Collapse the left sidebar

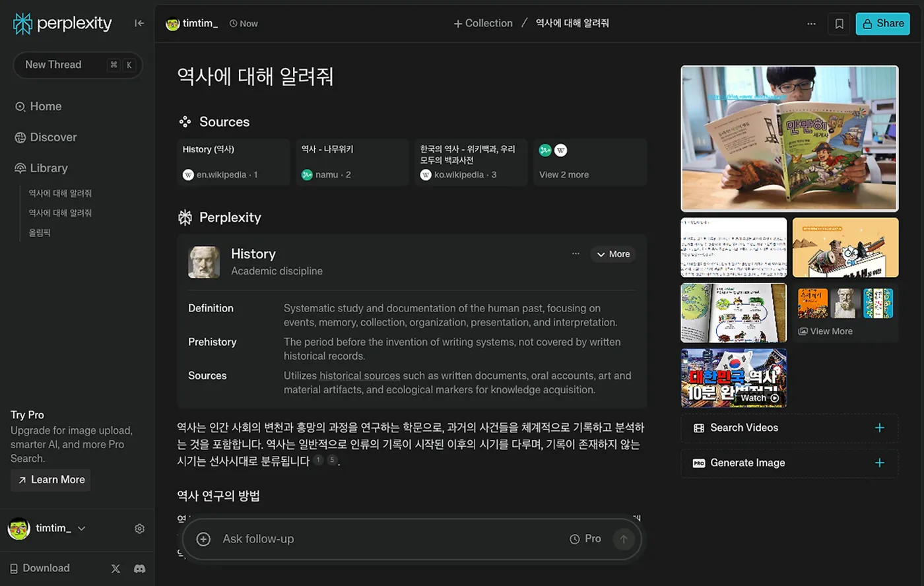click(x=139, y=22)
